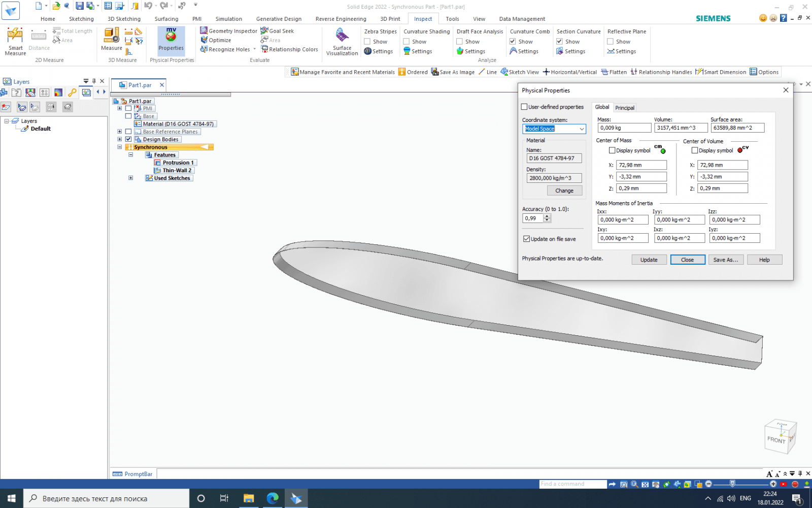Open Relationship Colors settings
Image resolution: width=812 pixels, height=508 pixels.
(289, 49)
